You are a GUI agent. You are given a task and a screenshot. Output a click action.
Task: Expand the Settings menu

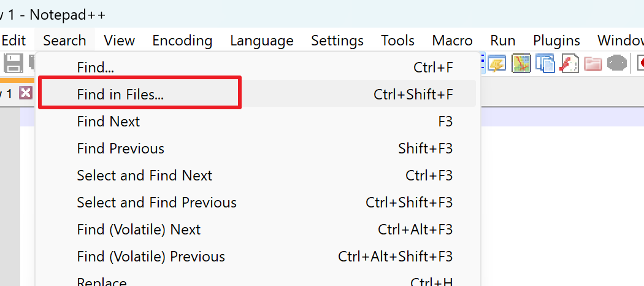pos(337,41)
